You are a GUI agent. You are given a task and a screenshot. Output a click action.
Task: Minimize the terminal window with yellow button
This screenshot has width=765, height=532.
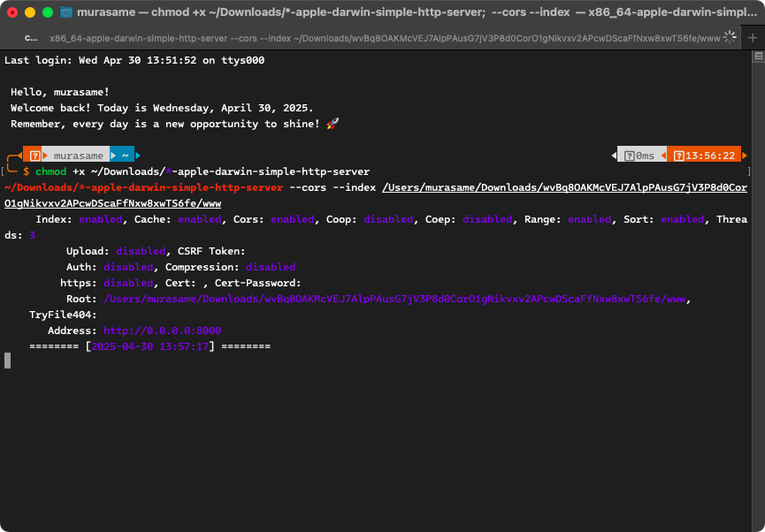pos(29,12)
